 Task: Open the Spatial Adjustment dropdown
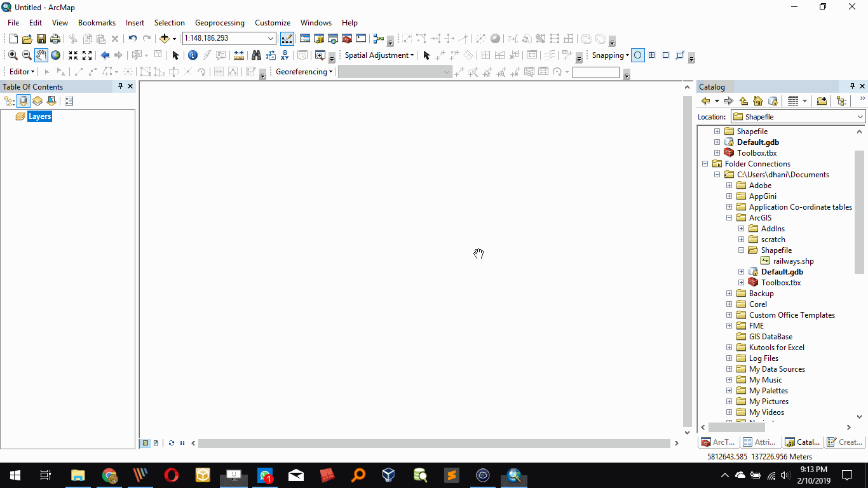click(379, 55)
